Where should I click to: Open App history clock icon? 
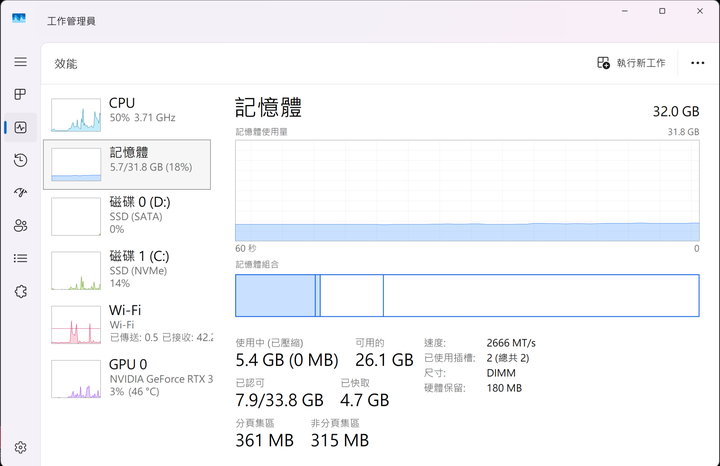[x=20, y=160]
